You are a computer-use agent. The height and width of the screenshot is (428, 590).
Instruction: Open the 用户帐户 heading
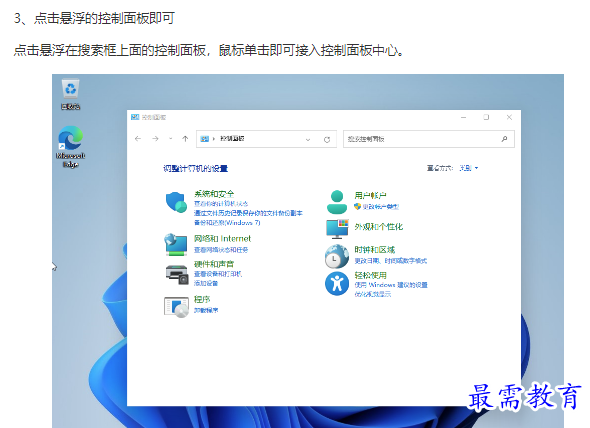(x=370, y=195)
